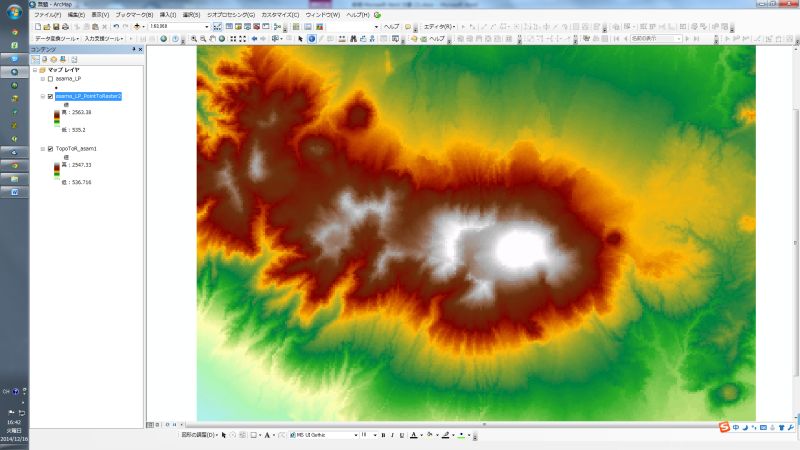Toggle Bold text formatting
The image size is (800, 450).
(x=383, y=435)
